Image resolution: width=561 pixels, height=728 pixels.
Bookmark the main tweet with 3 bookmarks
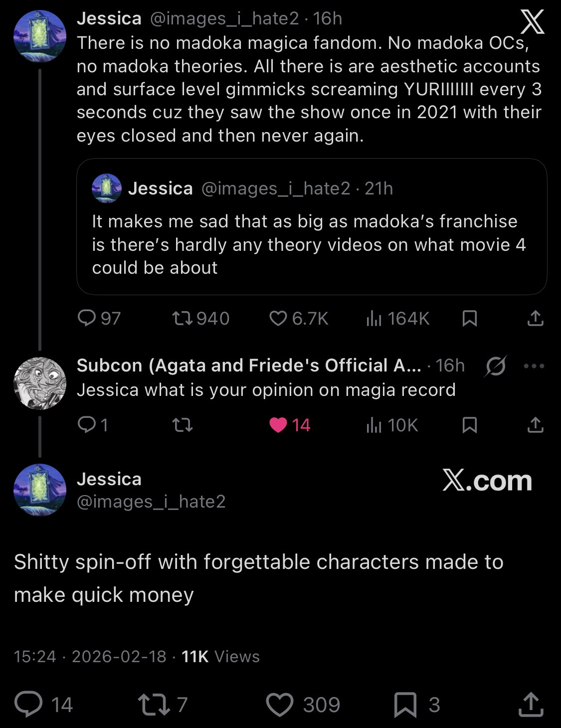tap(404, 705)
